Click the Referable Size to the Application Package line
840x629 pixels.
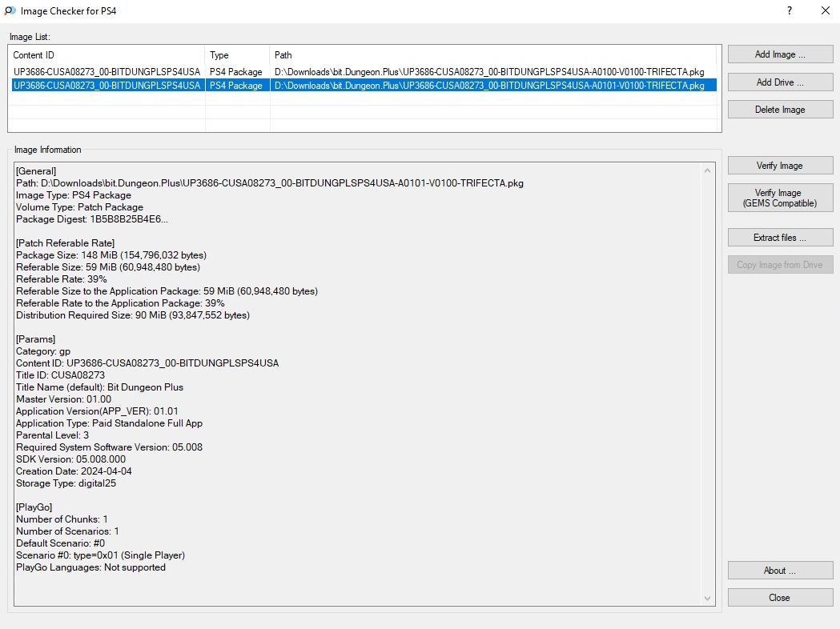click(x=167, y=291)
